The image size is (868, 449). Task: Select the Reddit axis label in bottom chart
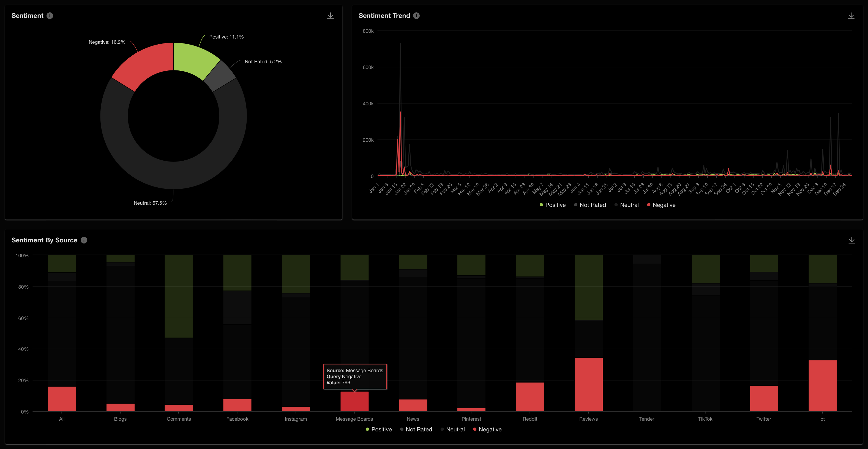click(x=530, y=419)
